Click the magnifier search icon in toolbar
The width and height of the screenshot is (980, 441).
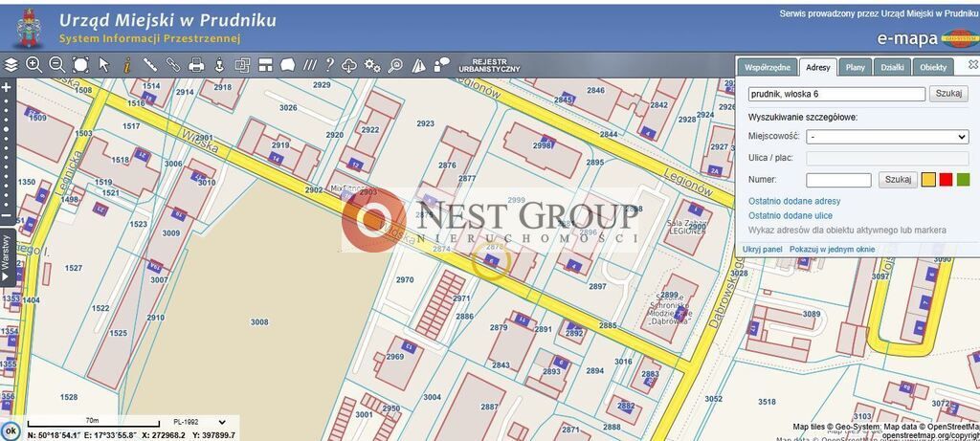pyautogui.click(x=395, y=65)
